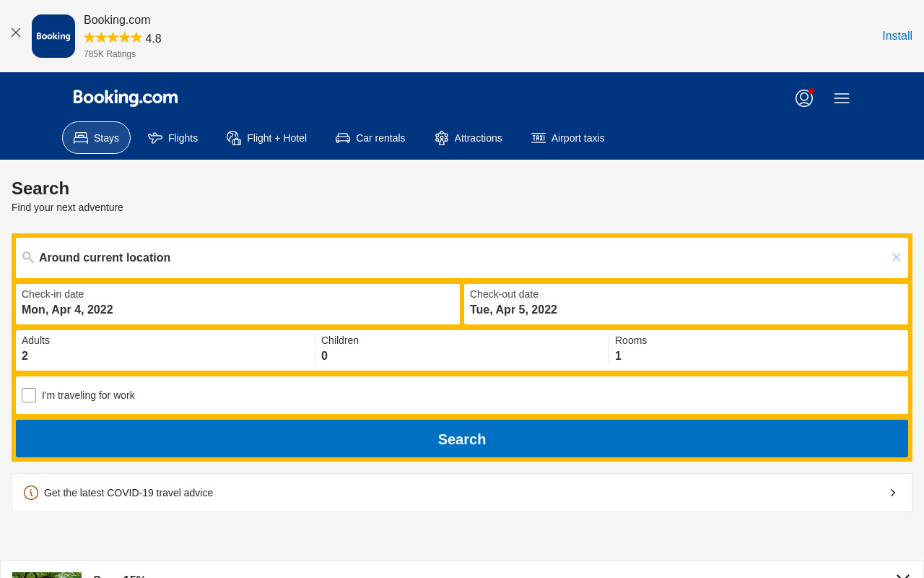The height and width of the screenshot is (578, 924).
Task: Clear the destination with the X icon
Action: [x=897, y=257]
